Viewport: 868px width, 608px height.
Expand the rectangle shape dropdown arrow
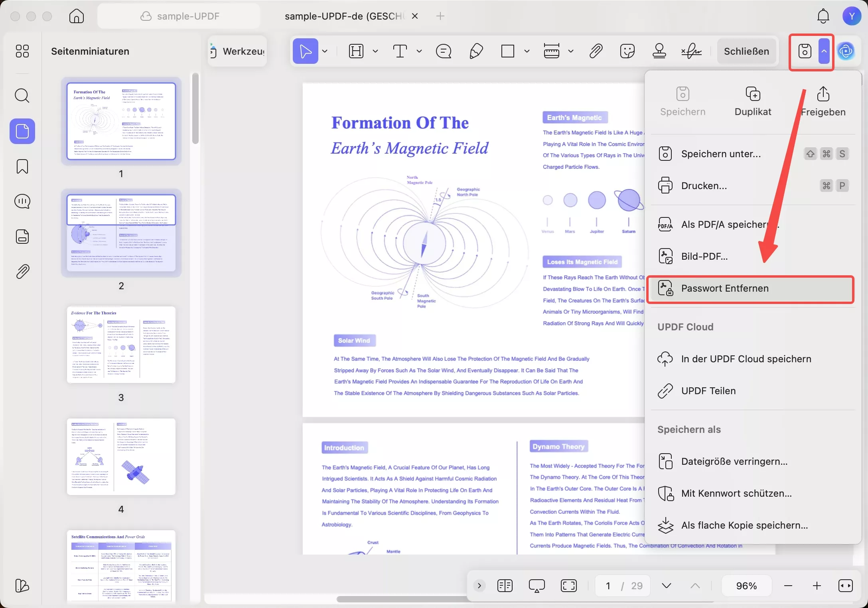click(x=527, y=51)
